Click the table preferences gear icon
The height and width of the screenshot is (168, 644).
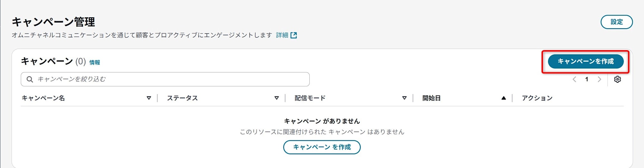(617, 79)
